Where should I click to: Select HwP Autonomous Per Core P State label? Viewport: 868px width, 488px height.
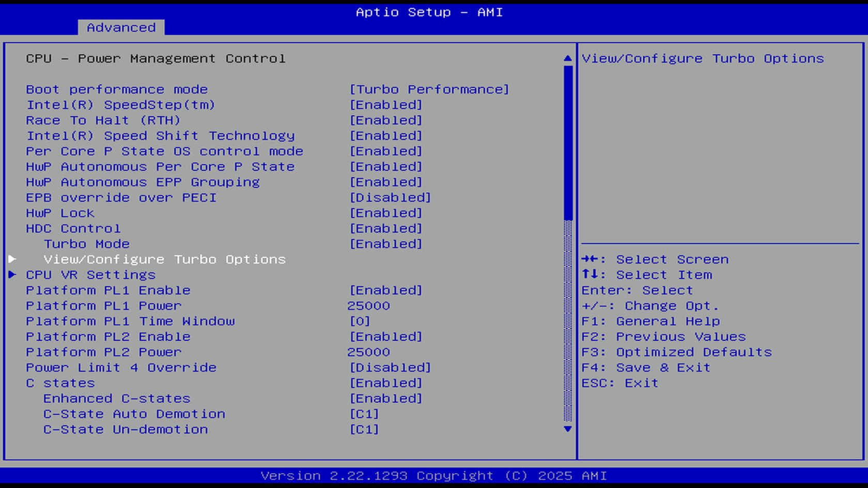tap(160, 167)
